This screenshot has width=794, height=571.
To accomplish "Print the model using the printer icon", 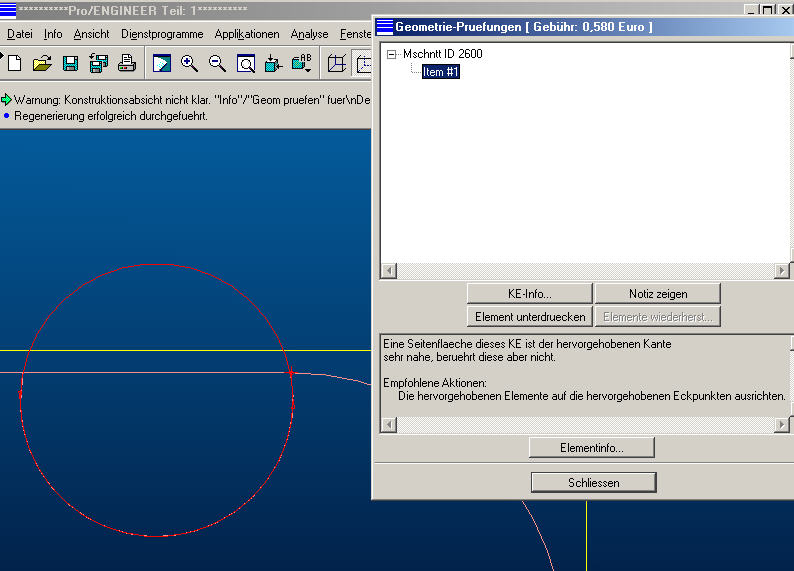I will click(127, 63).
